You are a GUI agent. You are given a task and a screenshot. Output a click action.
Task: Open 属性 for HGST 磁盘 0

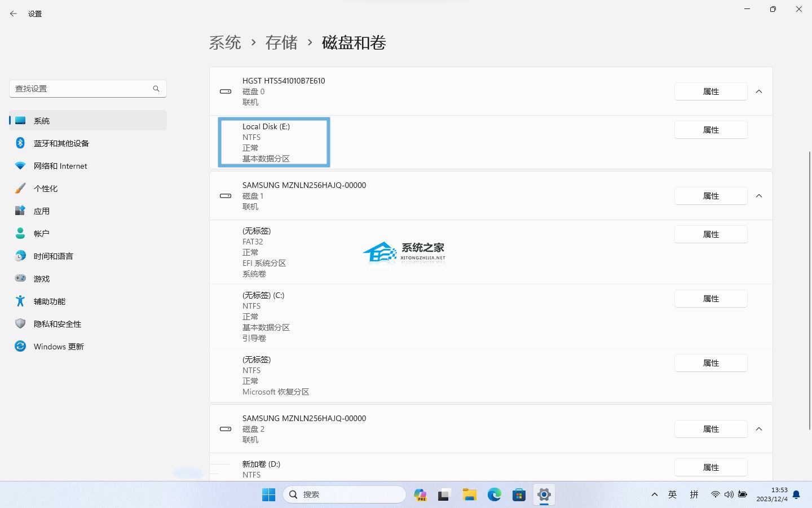[x=710, y=91]
